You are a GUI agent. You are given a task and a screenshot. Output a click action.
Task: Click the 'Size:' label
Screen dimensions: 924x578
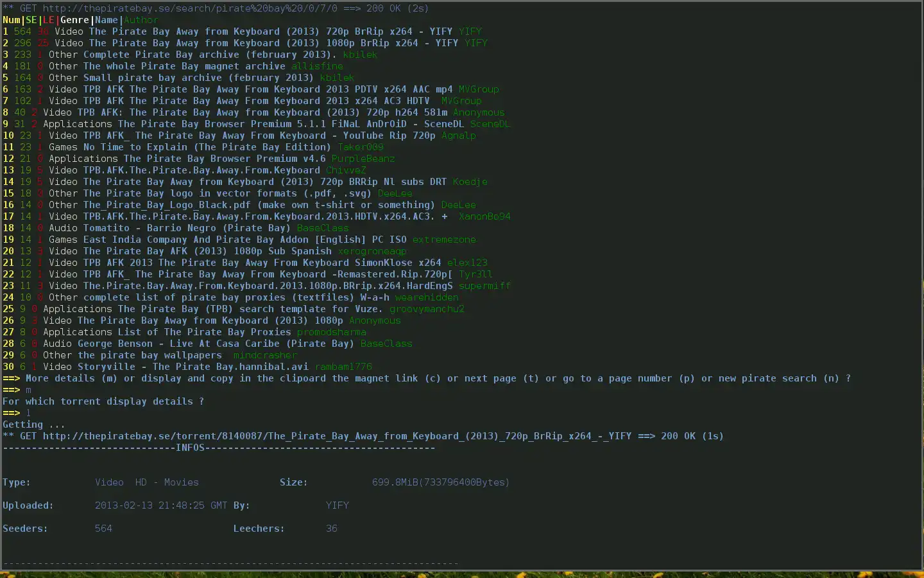pos(294,482)
